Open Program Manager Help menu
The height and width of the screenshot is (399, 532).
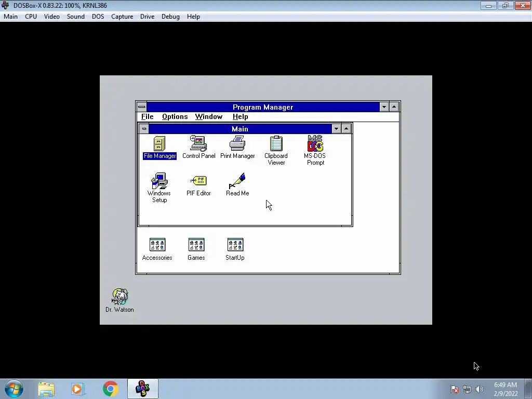(240, 117)
